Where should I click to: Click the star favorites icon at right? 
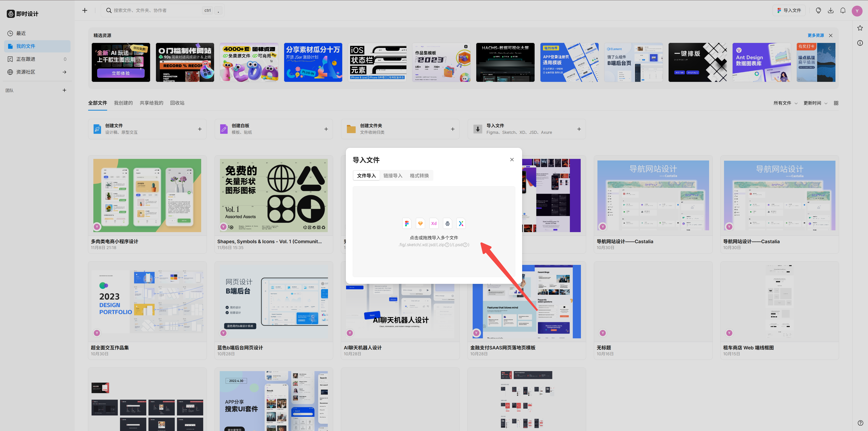pos(860,28)
